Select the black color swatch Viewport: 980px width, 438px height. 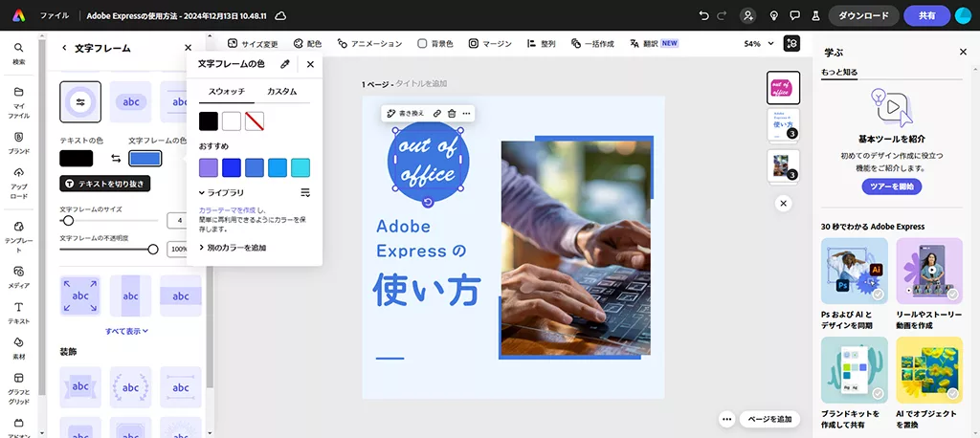[209, 121]
